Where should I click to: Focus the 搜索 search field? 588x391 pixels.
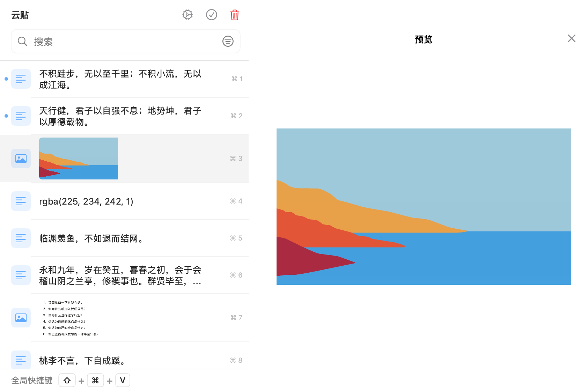point(126,41)
